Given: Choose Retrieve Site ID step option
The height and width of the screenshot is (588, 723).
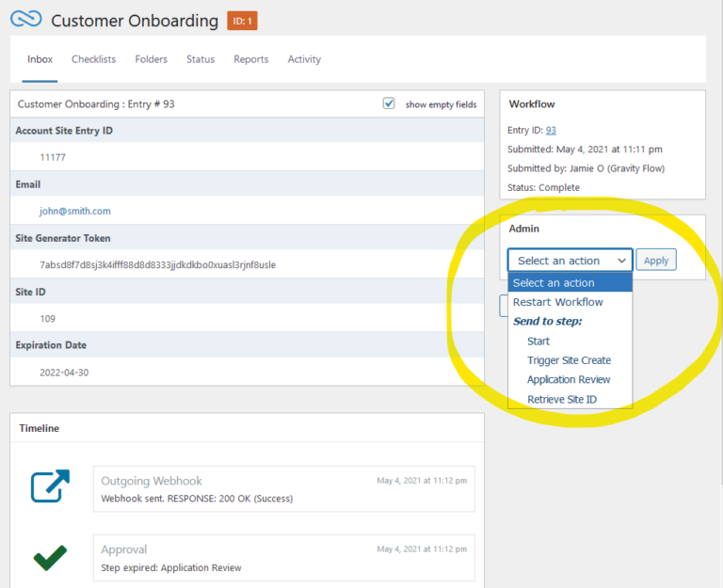Looking at the screenshot, I should tap(562, 400).
